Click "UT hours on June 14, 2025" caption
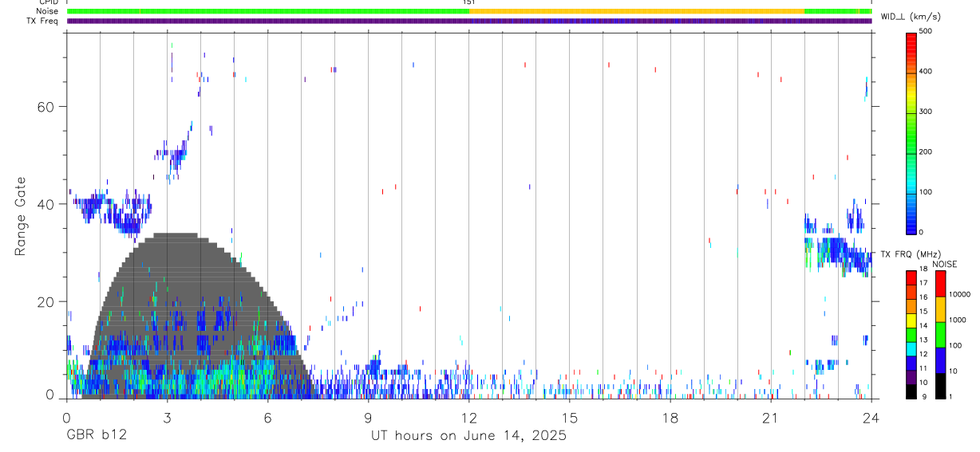 point(468,436)
